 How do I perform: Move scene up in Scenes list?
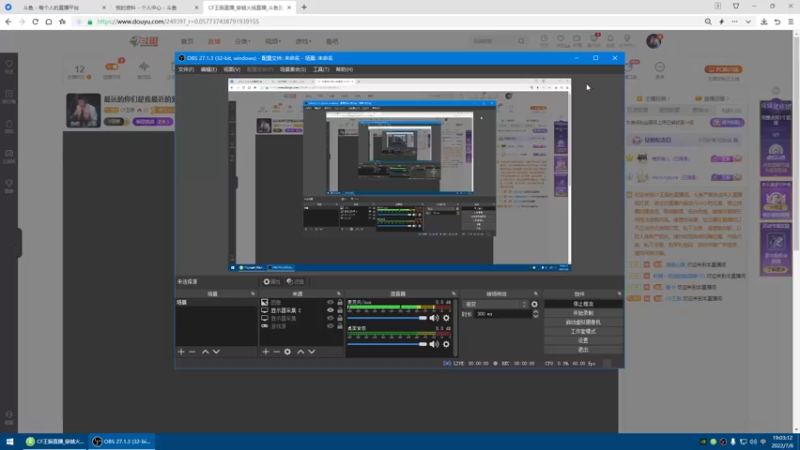click(x=205, y=352)
